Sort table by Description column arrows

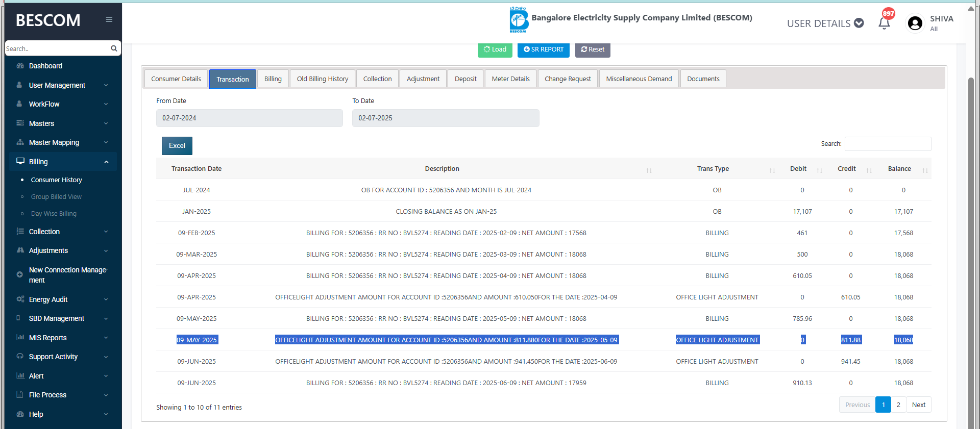point(649,170)
